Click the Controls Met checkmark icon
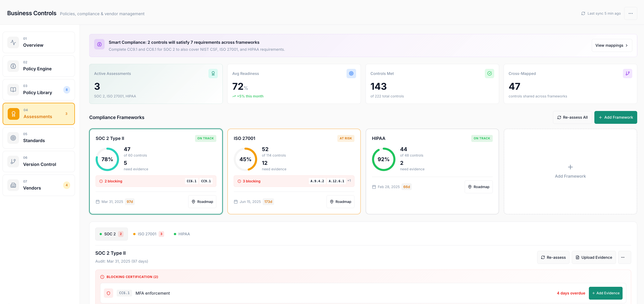 pos(489,73)
